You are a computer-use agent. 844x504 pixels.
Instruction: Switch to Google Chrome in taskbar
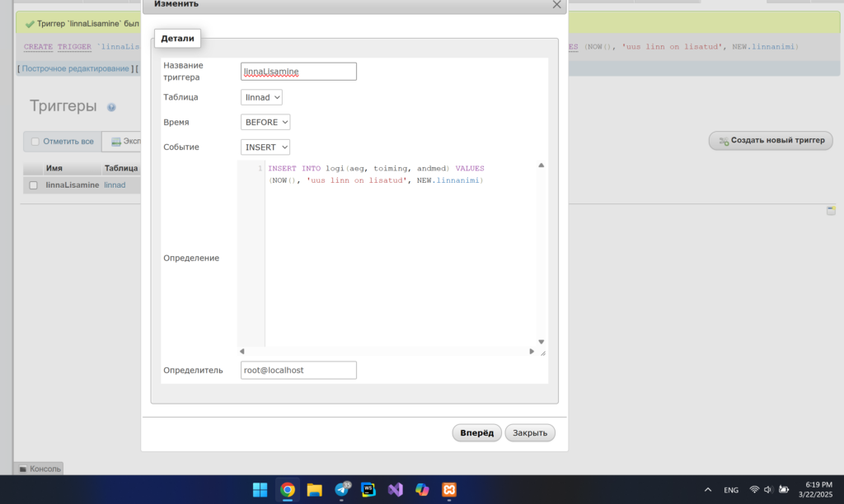(288, 489)
